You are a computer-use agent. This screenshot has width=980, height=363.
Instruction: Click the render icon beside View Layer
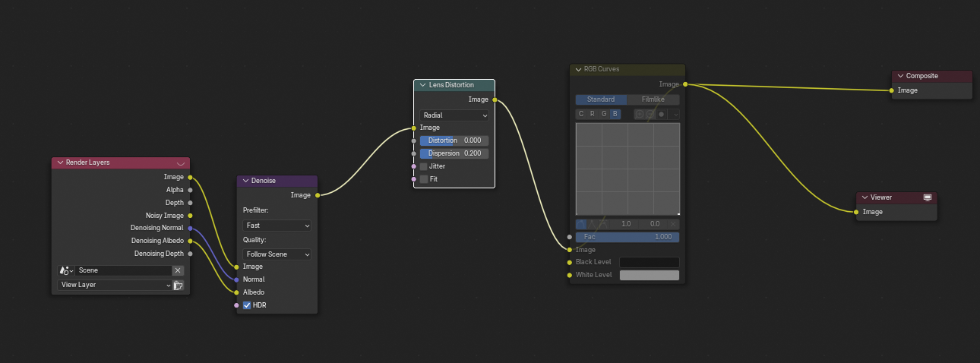[179, 286]
